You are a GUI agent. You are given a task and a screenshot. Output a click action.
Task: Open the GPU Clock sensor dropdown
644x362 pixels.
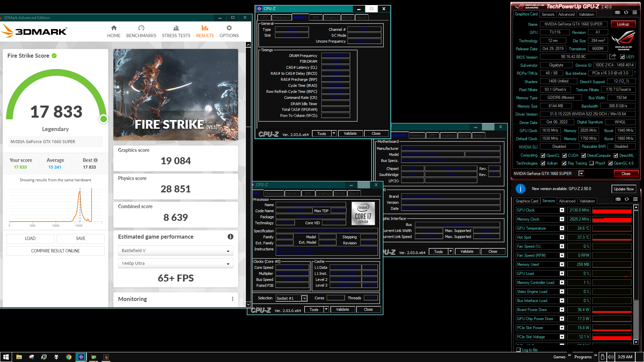[562, 210]
